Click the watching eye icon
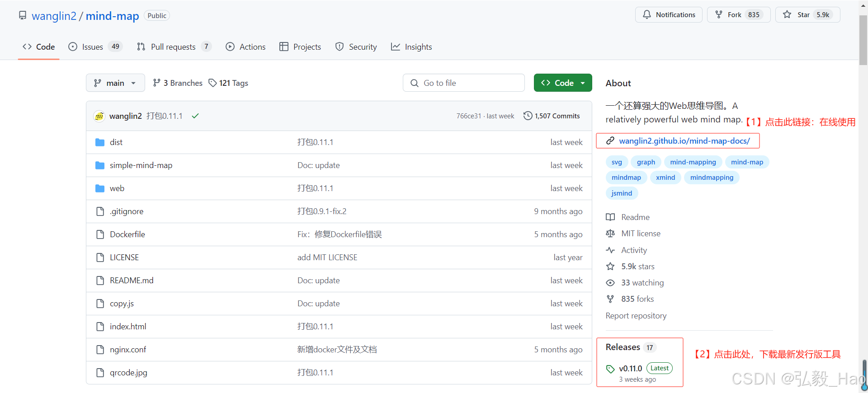This screenshot has height=393, width=868. tap(610, 283)
